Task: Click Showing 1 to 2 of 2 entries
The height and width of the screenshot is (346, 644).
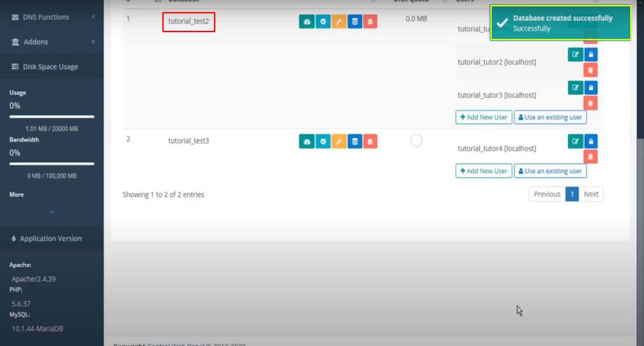Action: pos(163,195)
